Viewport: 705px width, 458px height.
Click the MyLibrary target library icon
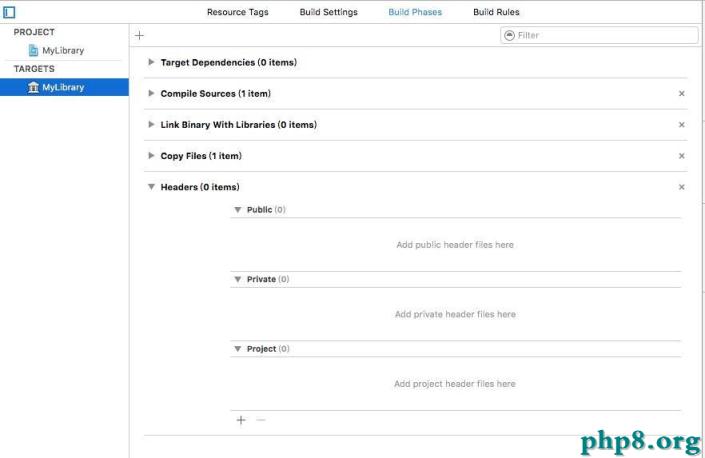(x=33, y=87)
